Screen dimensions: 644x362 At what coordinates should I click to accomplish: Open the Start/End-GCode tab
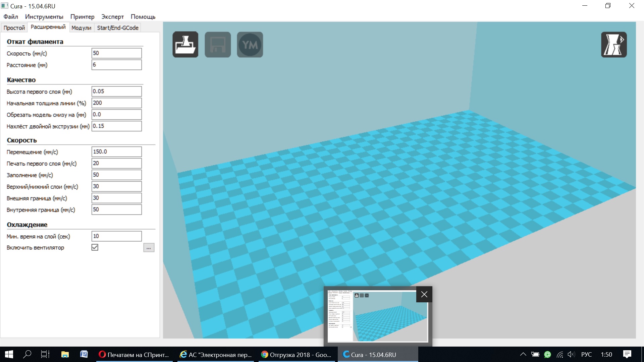tap(118, 28)
